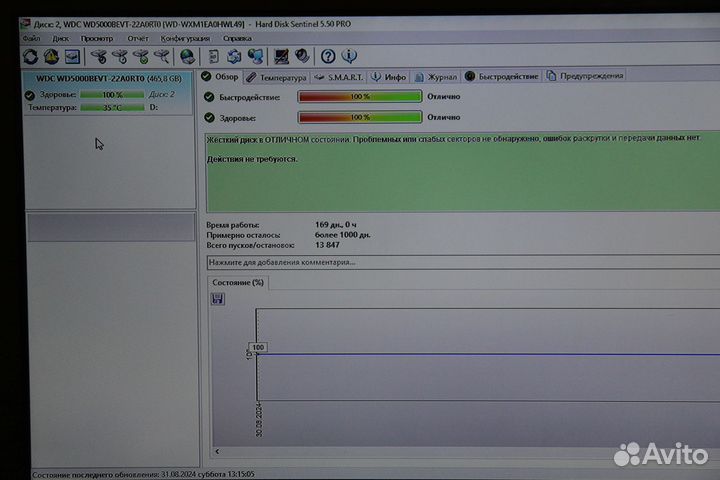
Task: Click the green check icon beside sidebar Здоровье
Action: [29, 95]
